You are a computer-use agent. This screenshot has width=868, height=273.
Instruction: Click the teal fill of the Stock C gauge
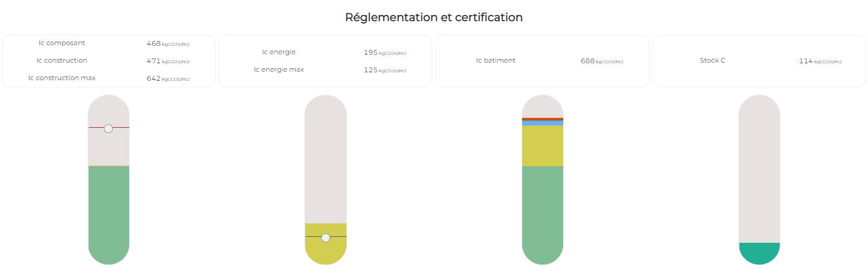[x=759, y=253]
